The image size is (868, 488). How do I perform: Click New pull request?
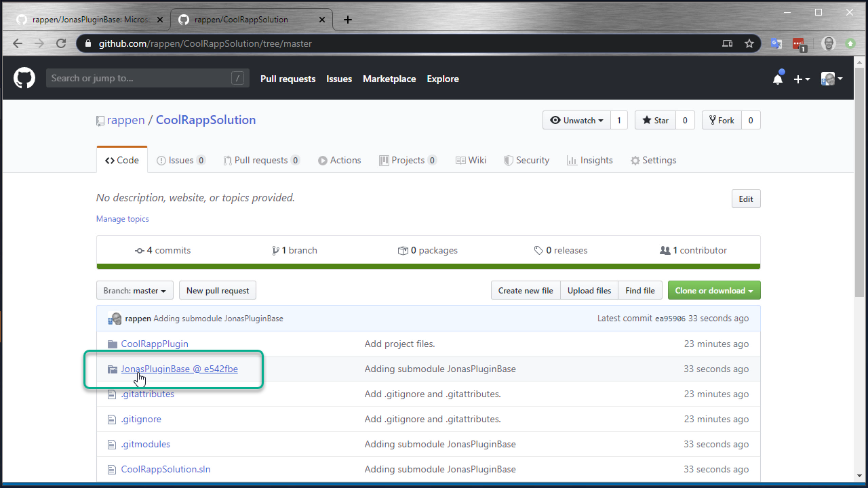[218, 291]
